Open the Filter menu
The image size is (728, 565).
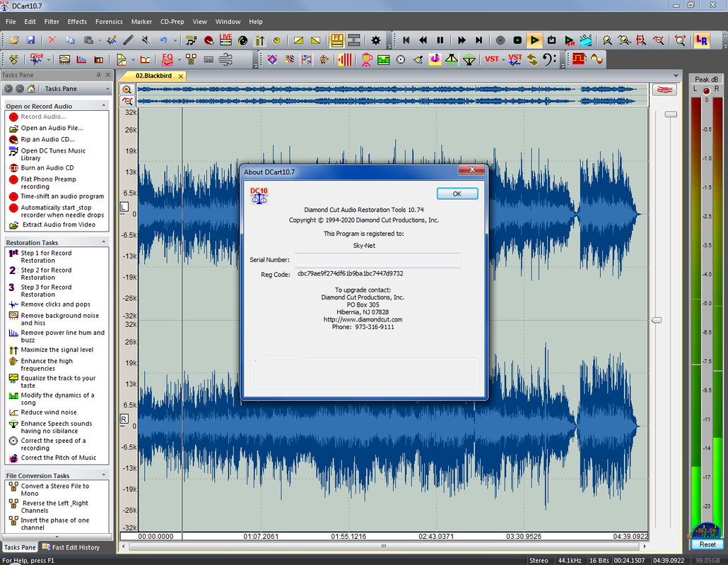coord(52,21)
